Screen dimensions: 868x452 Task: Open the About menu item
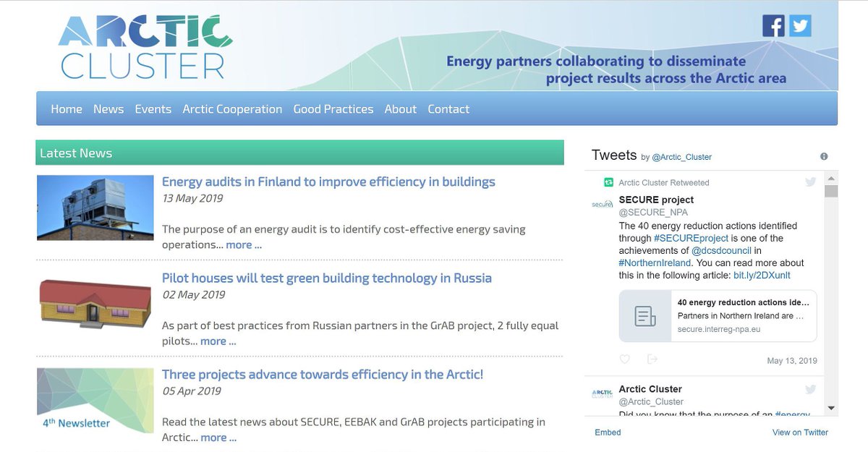coord(401,109)
